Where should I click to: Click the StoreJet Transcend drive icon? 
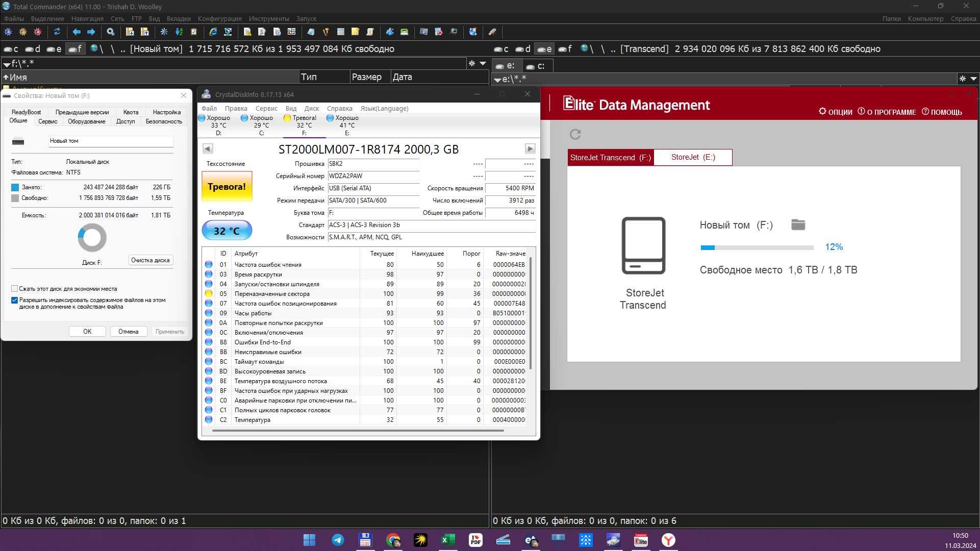643,245
